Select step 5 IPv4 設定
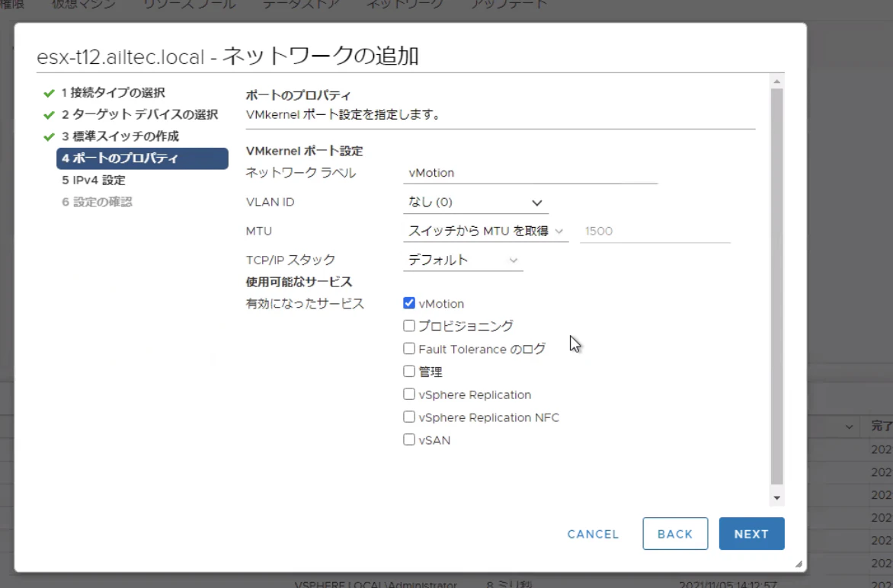Viewport: 893px width, 588px height. (94, 181)
